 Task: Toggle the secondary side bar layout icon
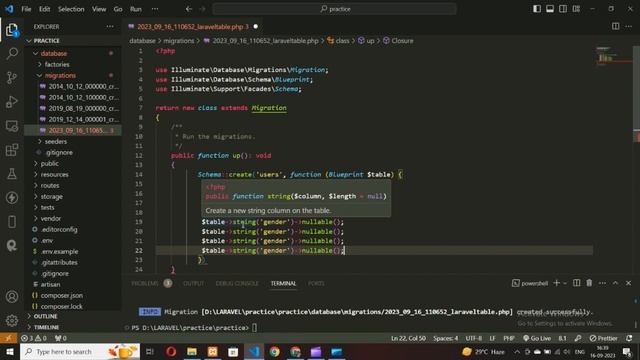tap(563, 9)
